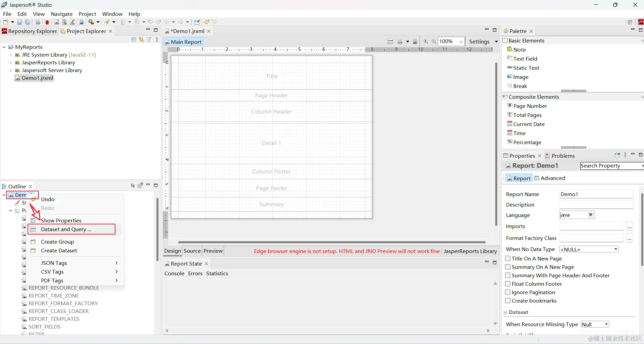
Task: Click the design editor vertical scrollbar
Action: [496, 144]
